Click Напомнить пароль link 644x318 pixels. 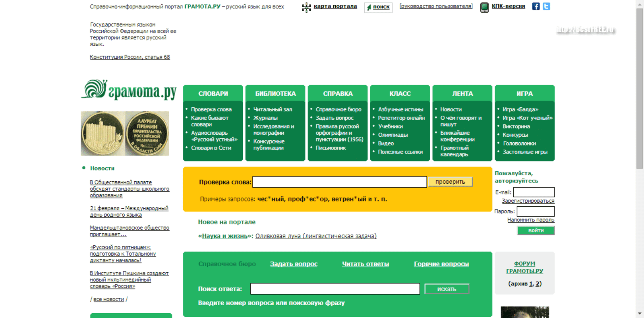531,220
